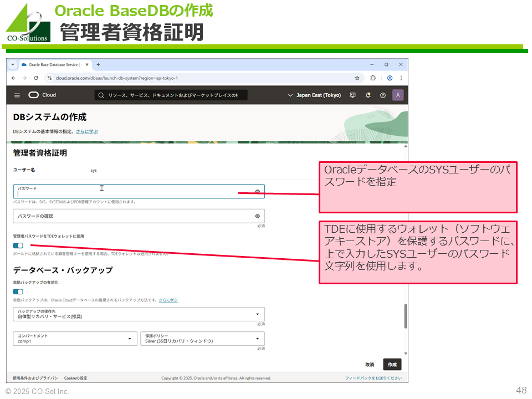Go back with the browser back arrow

tap(13, 78)
